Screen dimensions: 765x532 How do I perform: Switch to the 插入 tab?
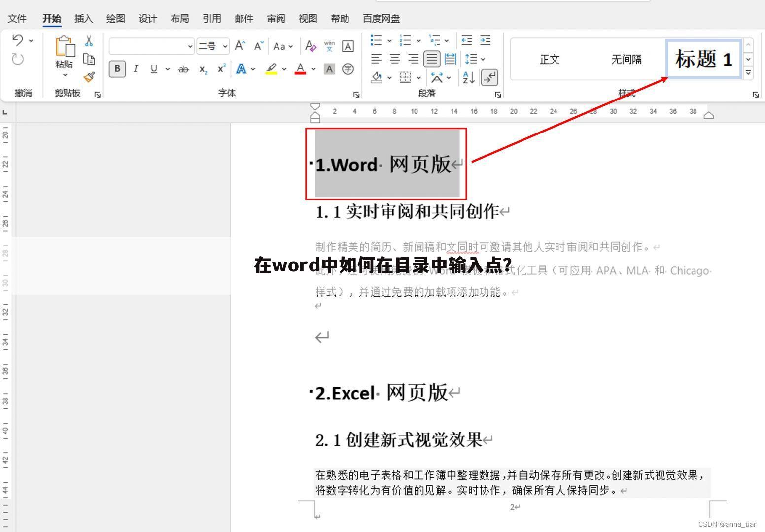click(84, 19)
